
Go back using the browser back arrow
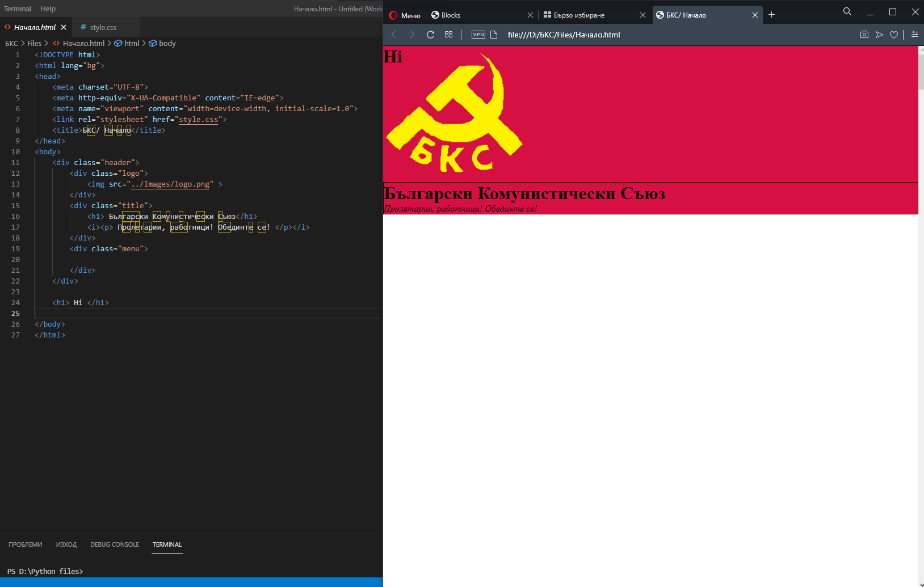pyautogui.click(x=394, y=35)
